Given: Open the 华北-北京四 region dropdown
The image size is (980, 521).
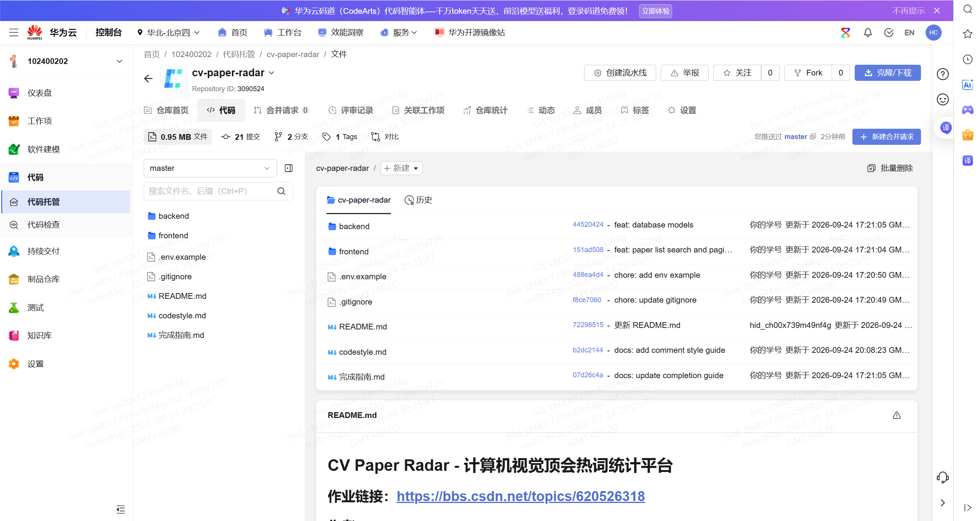Looking at the screenshot, I should [x=168, y=33].
